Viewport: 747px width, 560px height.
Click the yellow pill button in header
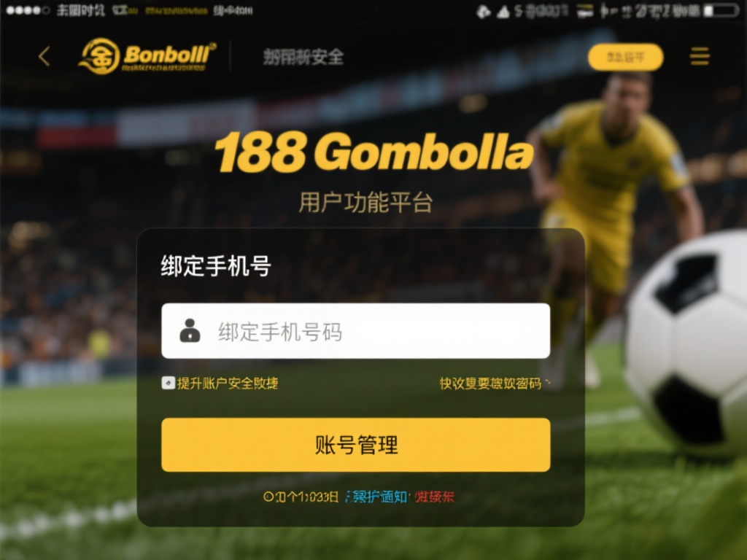click(625, 57)
